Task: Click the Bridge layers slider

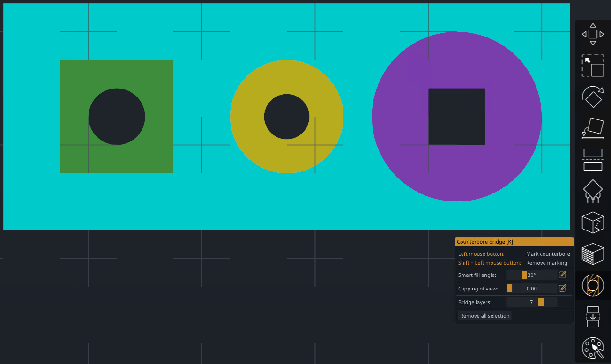Action: pos(531,302)
